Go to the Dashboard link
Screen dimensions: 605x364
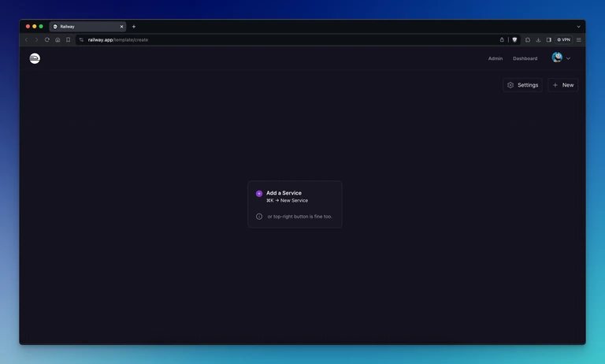(525, 58)
